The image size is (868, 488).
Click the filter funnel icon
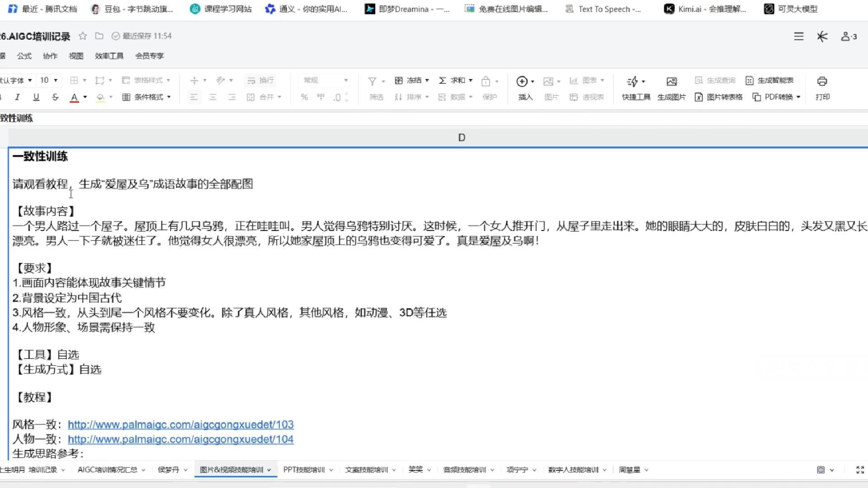coord(372,81)
